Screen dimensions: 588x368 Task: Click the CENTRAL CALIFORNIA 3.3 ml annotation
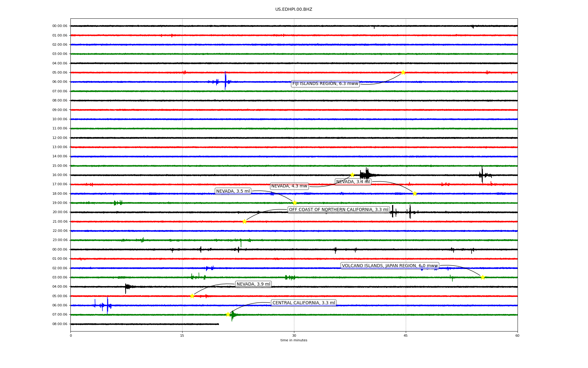click(304, 303)
